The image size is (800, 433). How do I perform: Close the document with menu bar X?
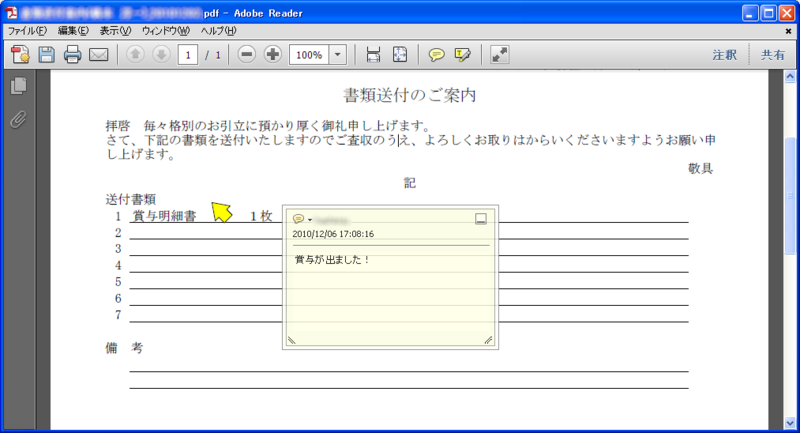[x=788, y=31]
